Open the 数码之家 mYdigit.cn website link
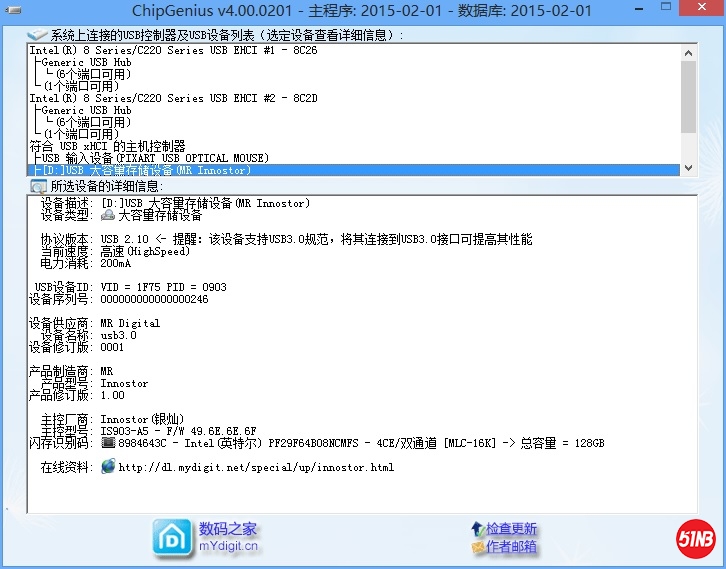 click(x=228, y=537)
